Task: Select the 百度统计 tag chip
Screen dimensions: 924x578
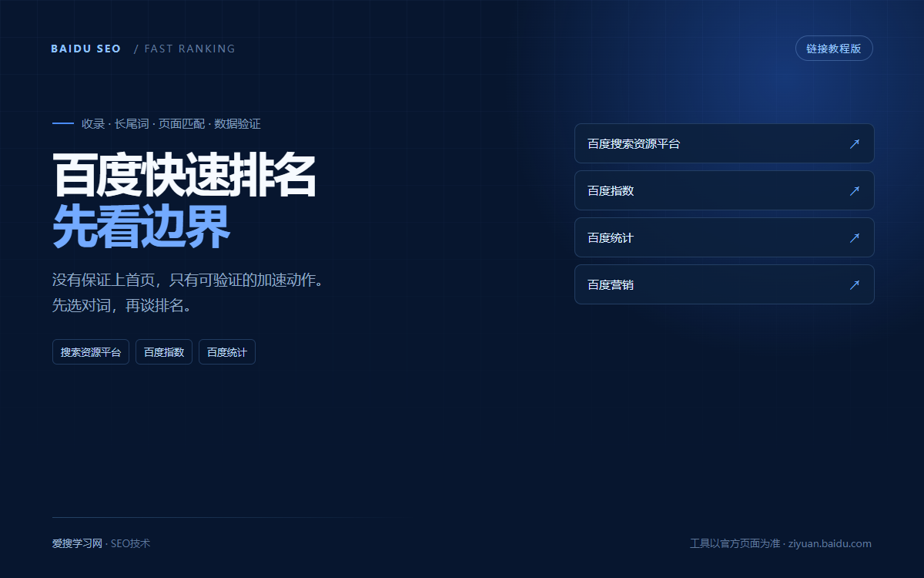Action: (227, 352)
